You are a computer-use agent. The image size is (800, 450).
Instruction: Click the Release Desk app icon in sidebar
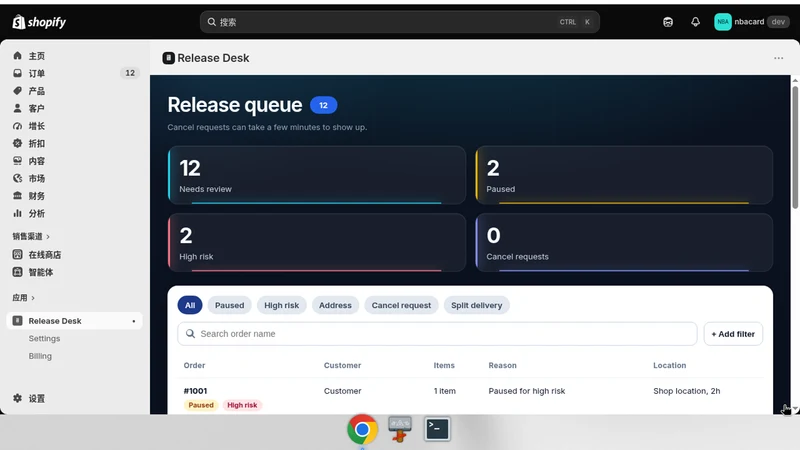(x=17, y=320)
